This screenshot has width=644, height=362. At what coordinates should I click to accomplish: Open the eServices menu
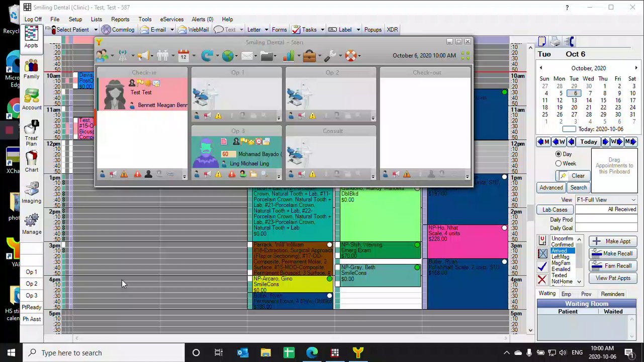coord(172,19)
